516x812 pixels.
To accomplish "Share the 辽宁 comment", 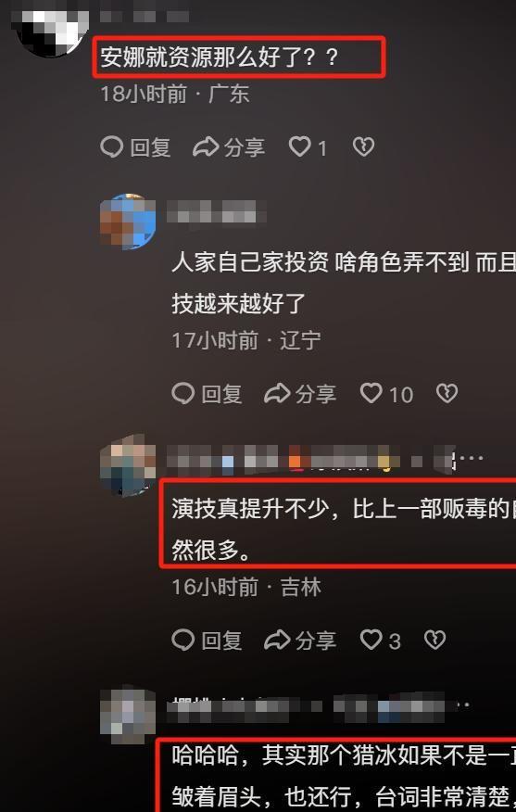I will [299, 394].
